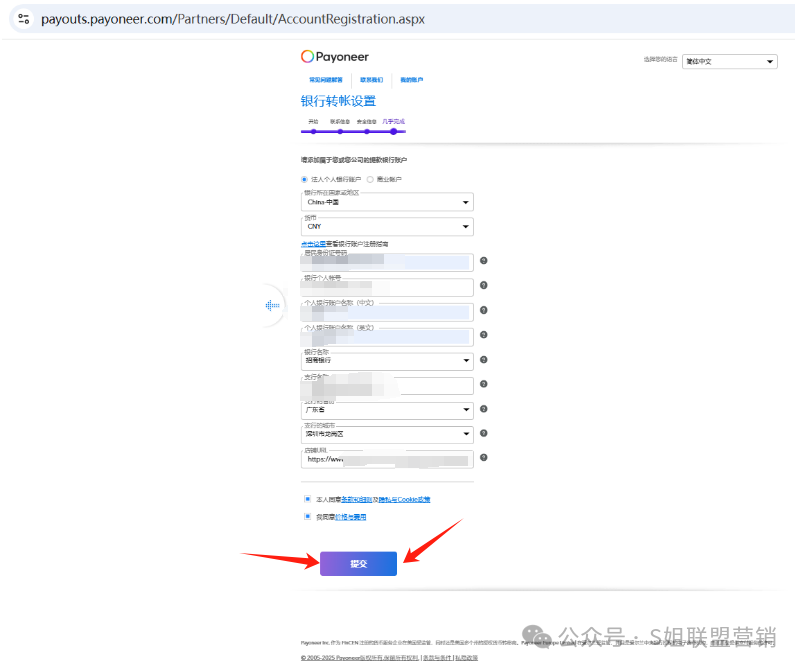The height and width of the screenshot is (669, 802).
Task: Click the blue floating widget icon left of the form
Action: point(273,305)
